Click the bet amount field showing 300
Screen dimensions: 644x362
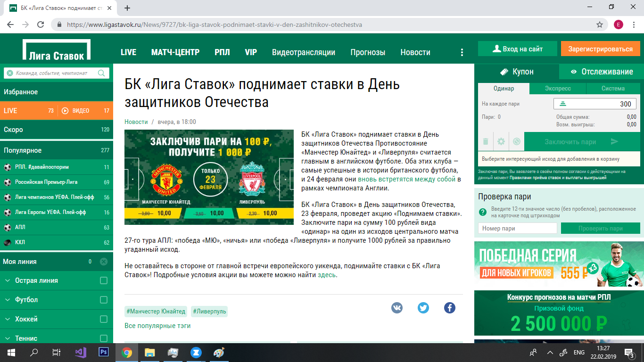[595, 104]
